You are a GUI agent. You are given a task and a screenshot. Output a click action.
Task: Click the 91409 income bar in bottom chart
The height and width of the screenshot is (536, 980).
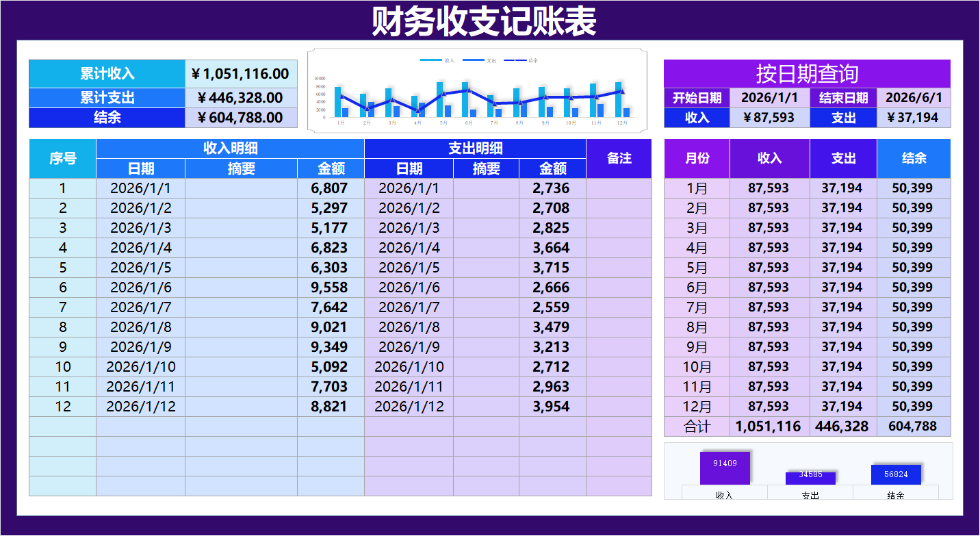pos(723,467)
